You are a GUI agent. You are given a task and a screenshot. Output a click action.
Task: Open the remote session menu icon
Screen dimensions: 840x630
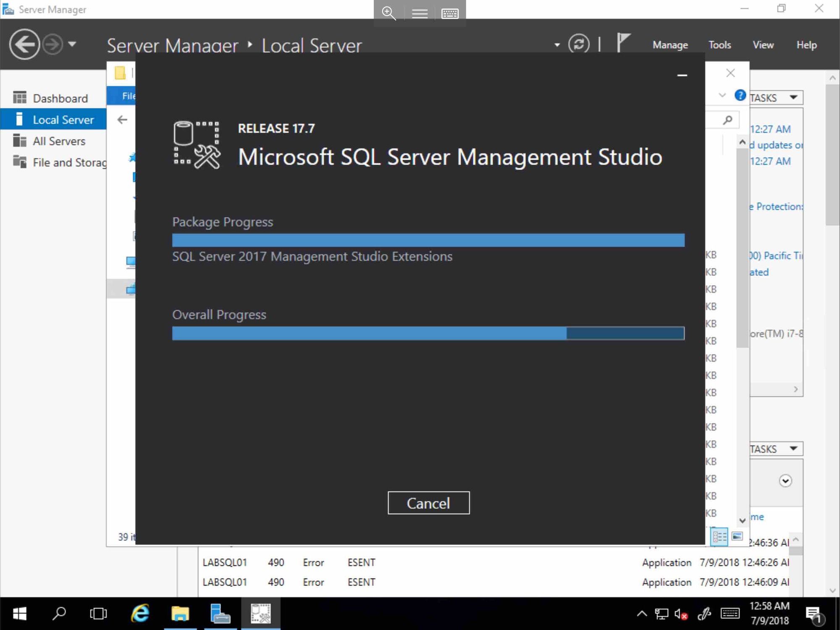pos(420,13)
